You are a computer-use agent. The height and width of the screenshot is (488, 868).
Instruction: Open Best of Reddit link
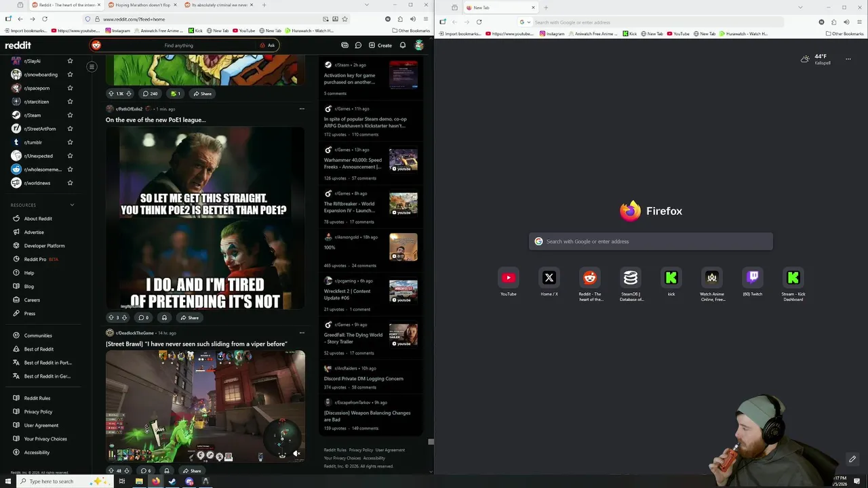point(39,349)
